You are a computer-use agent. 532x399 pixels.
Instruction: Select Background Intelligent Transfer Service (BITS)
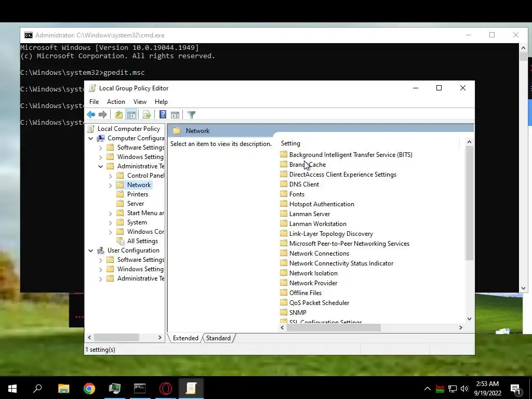click(x=351, y=155)
